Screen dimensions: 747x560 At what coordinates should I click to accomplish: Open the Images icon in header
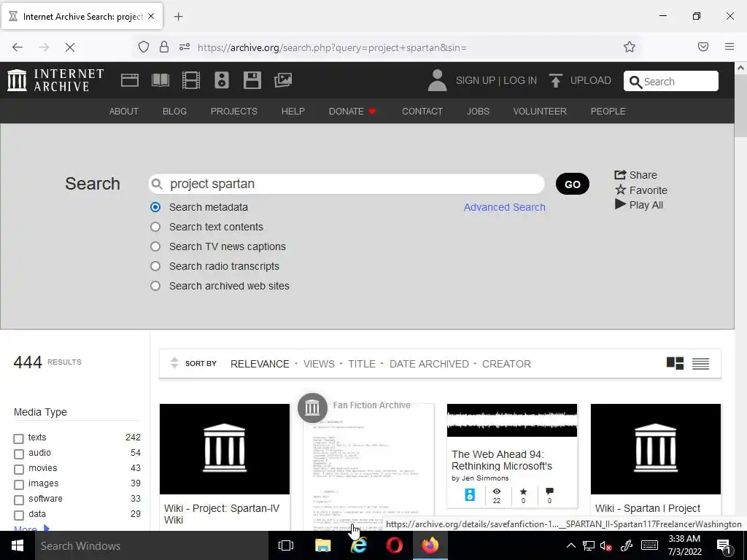tap(283, 80)
